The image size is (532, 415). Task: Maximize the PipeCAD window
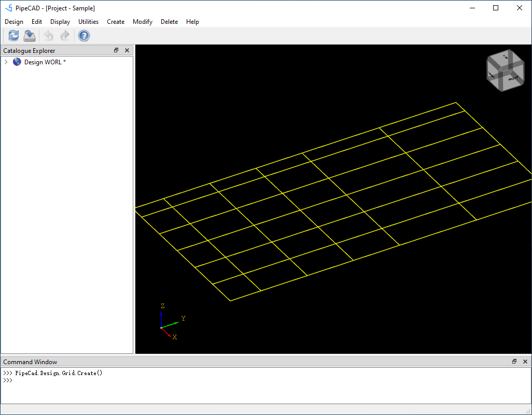(x=496, y=8)
